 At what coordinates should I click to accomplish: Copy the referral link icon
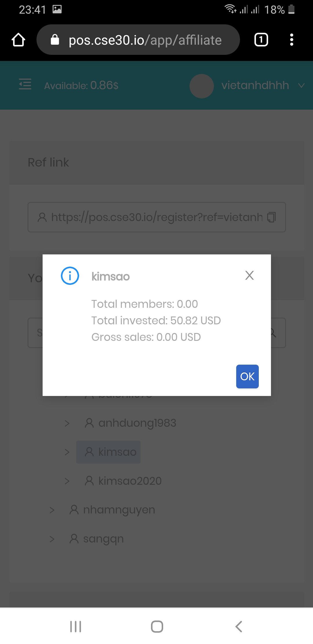(x=271, y=217)
